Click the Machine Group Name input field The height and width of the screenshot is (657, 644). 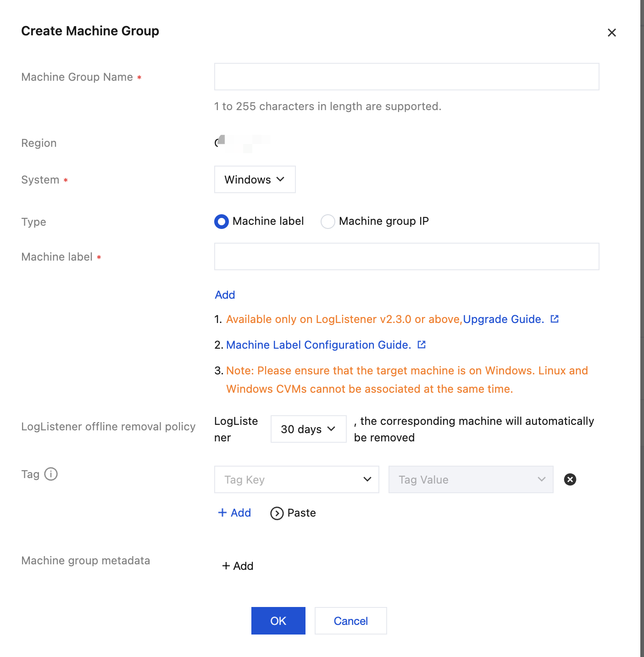(x=406, y=77)
